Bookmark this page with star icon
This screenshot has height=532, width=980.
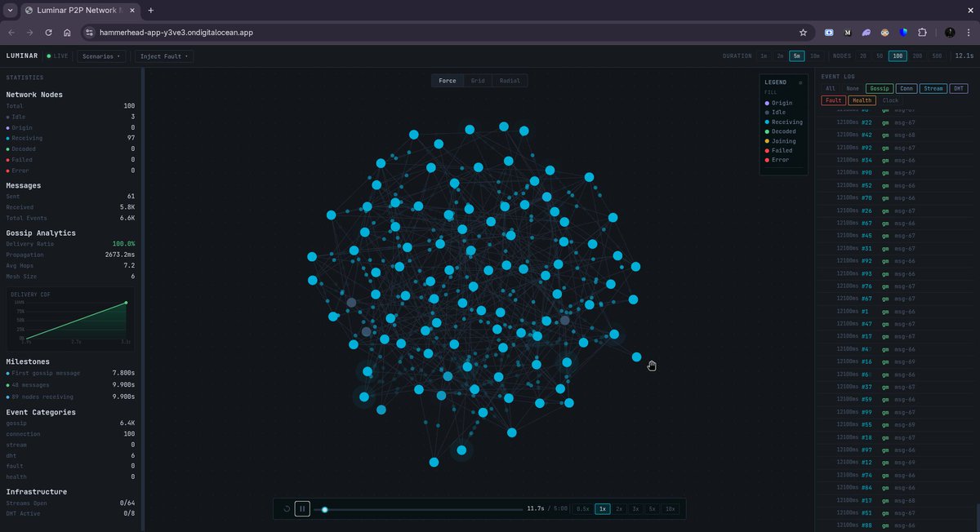803,33
